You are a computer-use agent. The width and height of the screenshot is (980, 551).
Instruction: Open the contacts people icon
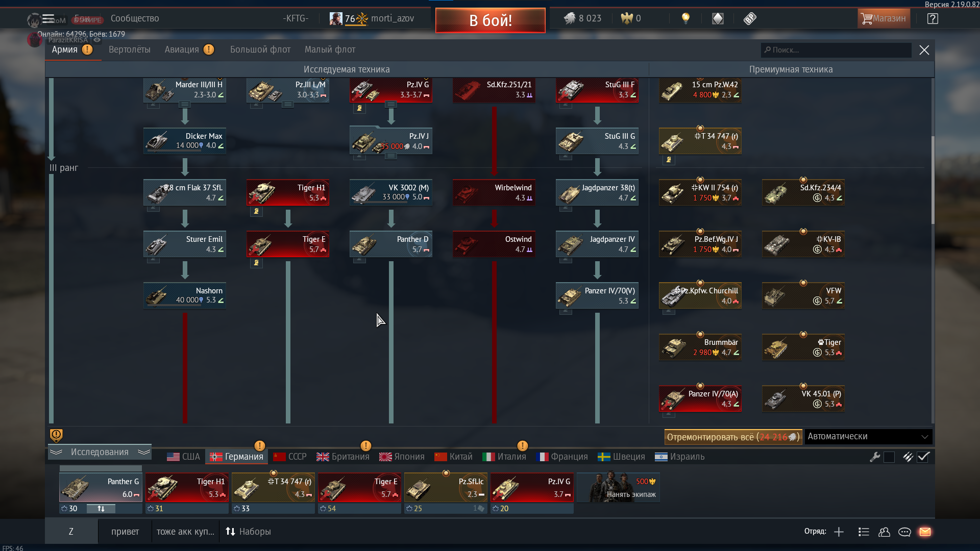click(x=884, y=532)
